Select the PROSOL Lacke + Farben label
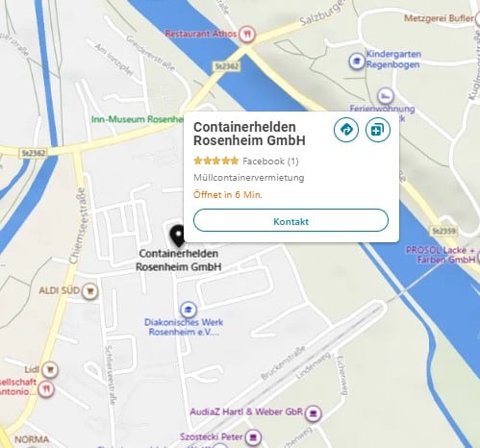480x448 pixels. coord(441,255)
